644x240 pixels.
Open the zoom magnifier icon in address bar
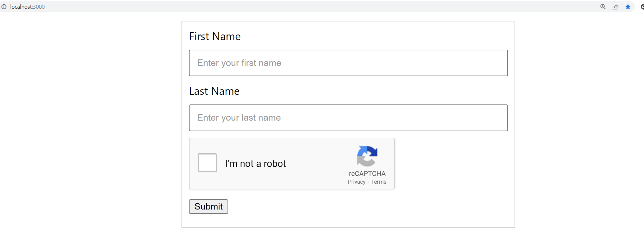603,7
